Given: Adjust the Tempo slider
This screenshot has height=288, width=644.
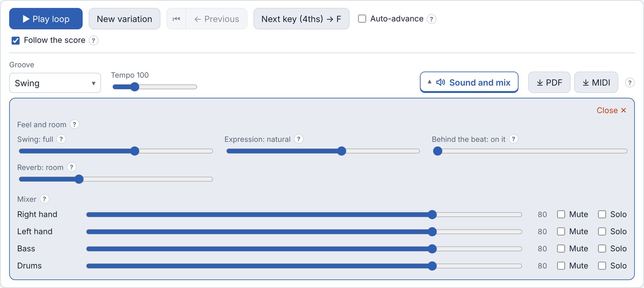Looking at the screenshot, I should click(x=155, y=87).
